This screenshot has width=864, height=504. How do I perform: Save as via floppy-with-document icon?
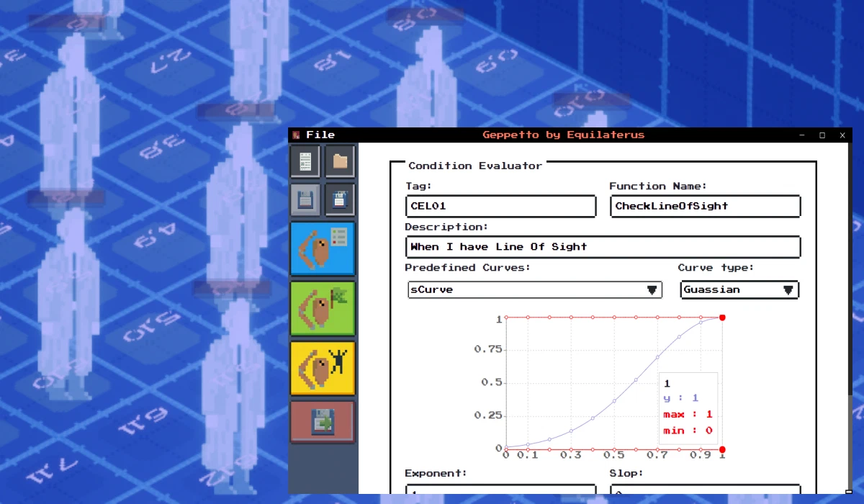coord(340,199)
